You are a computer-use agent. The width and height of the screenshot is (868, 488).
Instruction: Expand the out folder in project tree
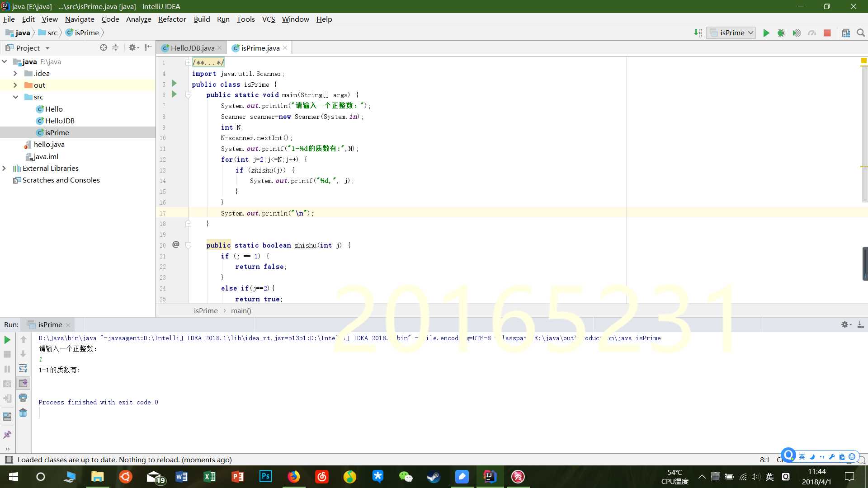pos(15,85)
